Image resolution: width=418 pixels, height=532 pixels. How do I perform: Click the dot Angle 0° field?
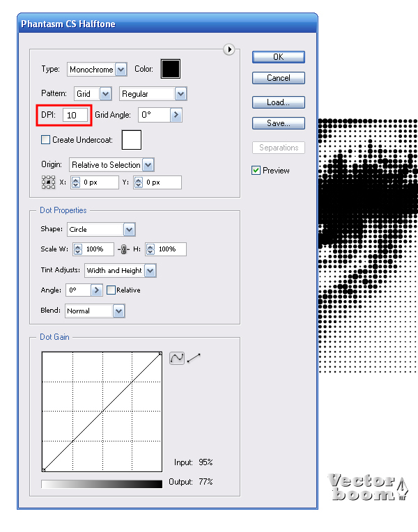point(78,290)
